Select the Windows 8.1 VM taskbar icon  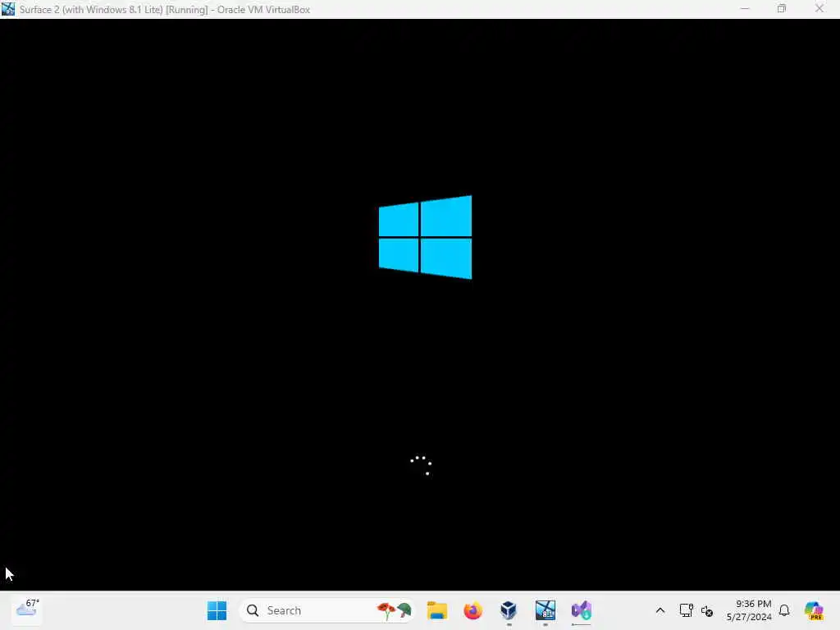pyautogui.click(x=545, y=610)
